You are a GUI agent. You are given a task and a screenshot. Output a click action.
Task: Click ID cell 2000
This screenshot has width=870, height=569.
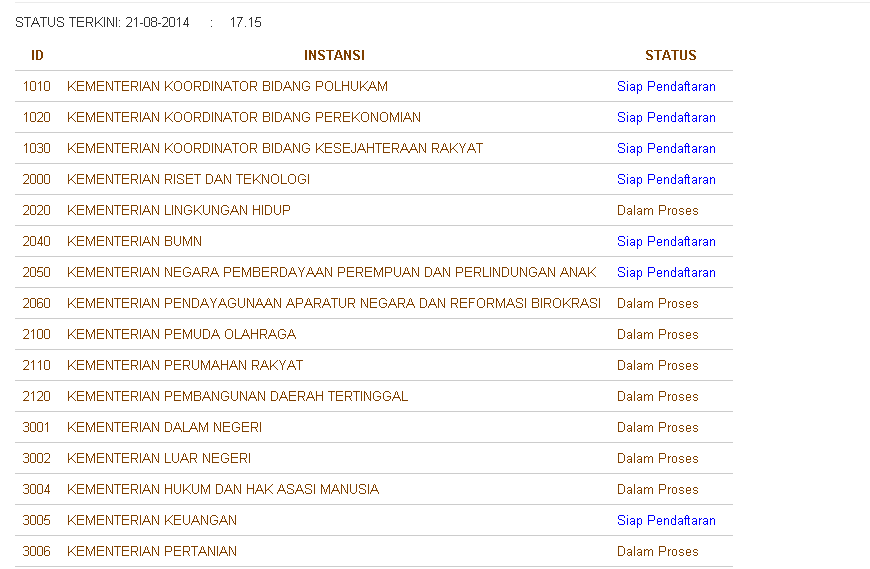(x=37, y=180)
